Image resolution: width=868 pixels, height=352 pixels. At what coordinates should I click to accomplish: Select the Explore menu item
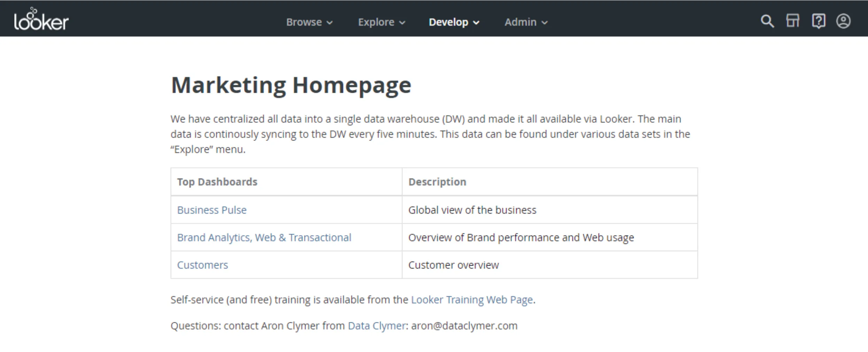(376, 22)
